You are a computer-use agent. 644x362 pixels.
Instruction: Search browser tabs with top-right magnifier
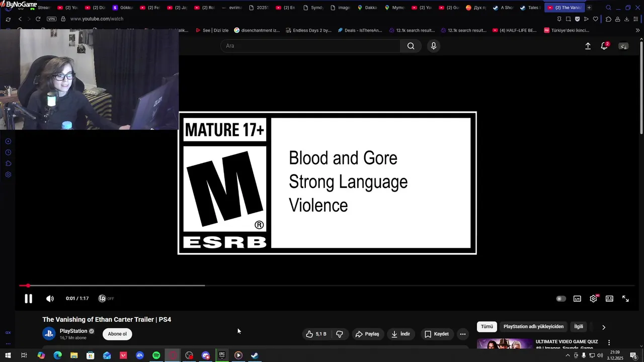608,8
